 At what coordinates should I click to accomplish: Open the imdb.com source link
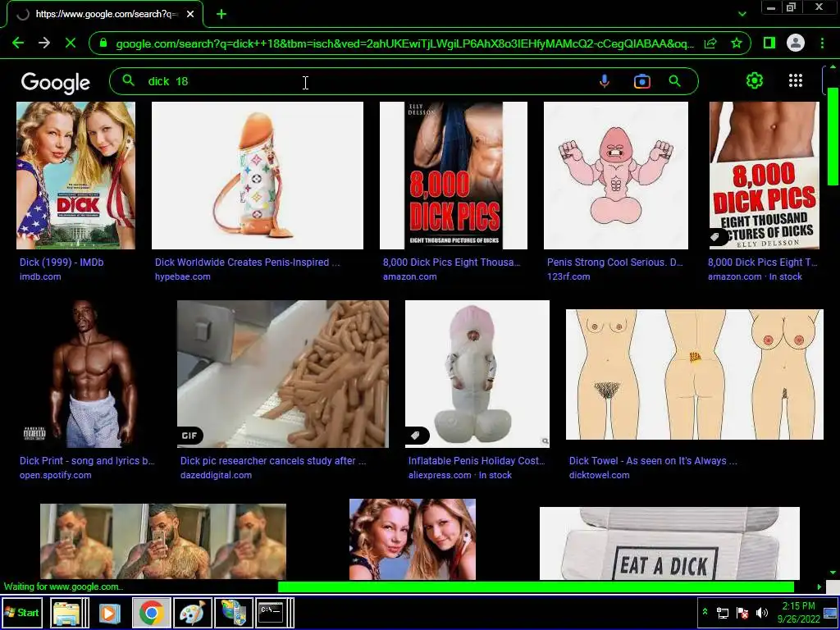tap(40, 277)
